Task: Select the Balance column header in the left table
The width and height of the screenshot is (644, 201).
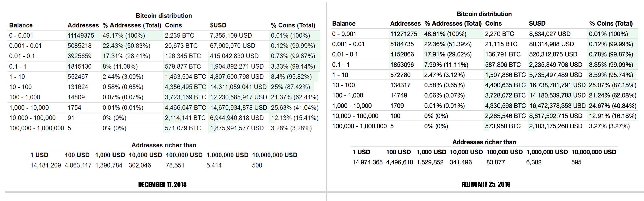Action: click(x=21, y=25)
